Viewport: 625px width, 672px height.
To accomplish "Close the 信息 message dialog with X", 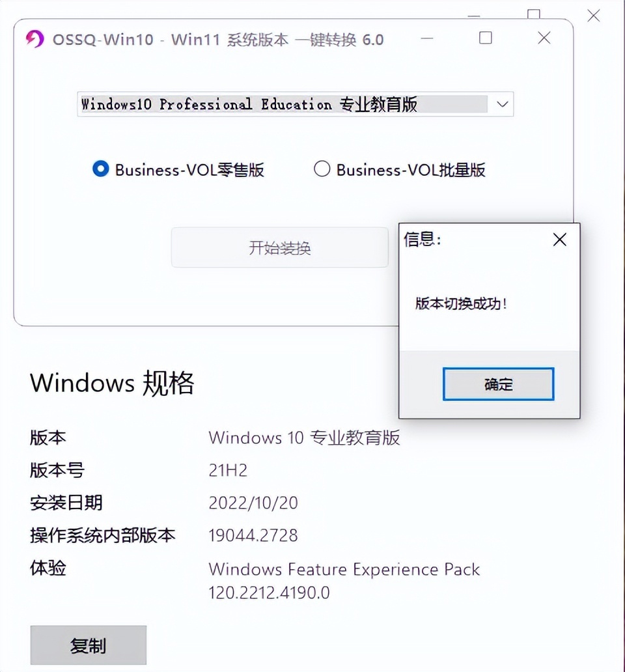I will 559,240.
